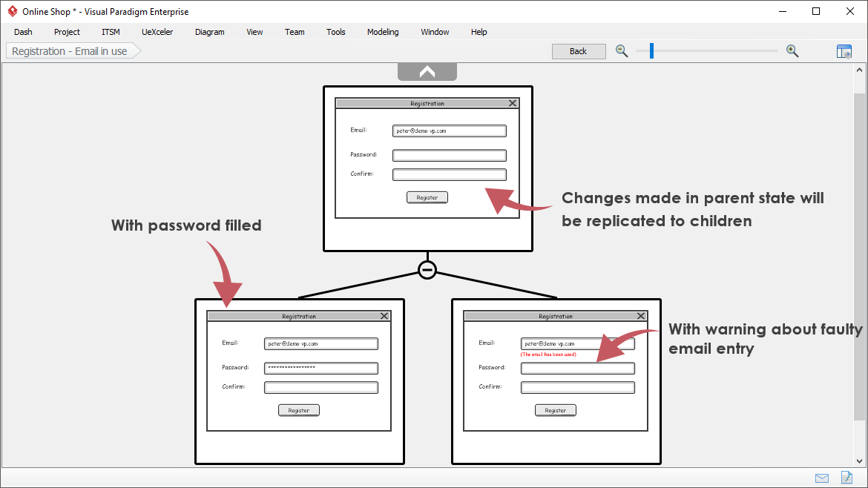Collapse children with the minus circle connector
This screenshot has width=868, height=488.
coord(427,270)
